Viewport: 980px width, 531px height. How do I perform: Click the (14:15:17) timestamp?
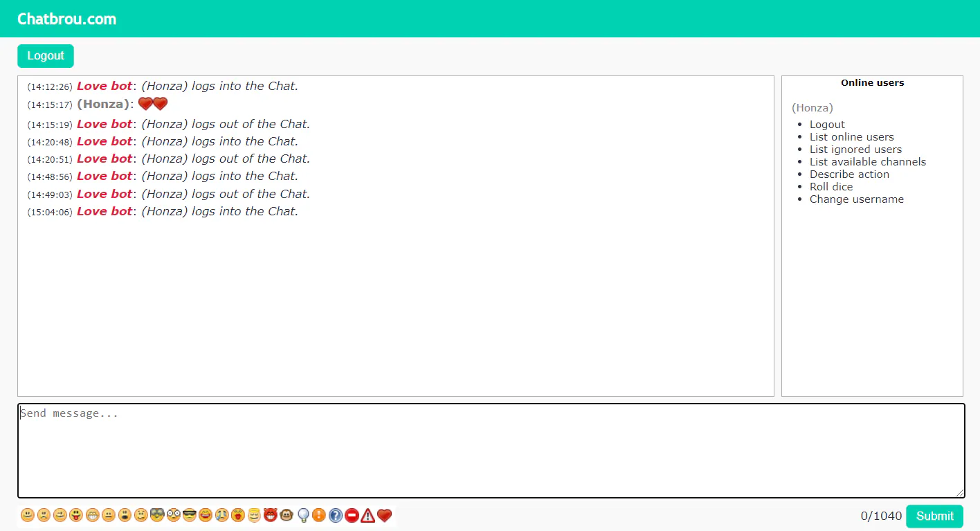pyautogui.click(x=50, y=105)
